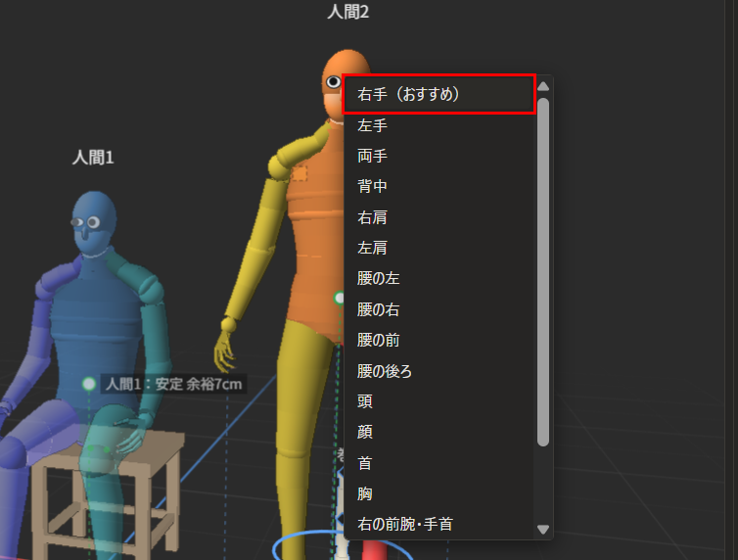Image resolution: width=738 pixels, height=560 pixels.
Task: Select 頭 from the dropdown
Action: tap(438, 401)
